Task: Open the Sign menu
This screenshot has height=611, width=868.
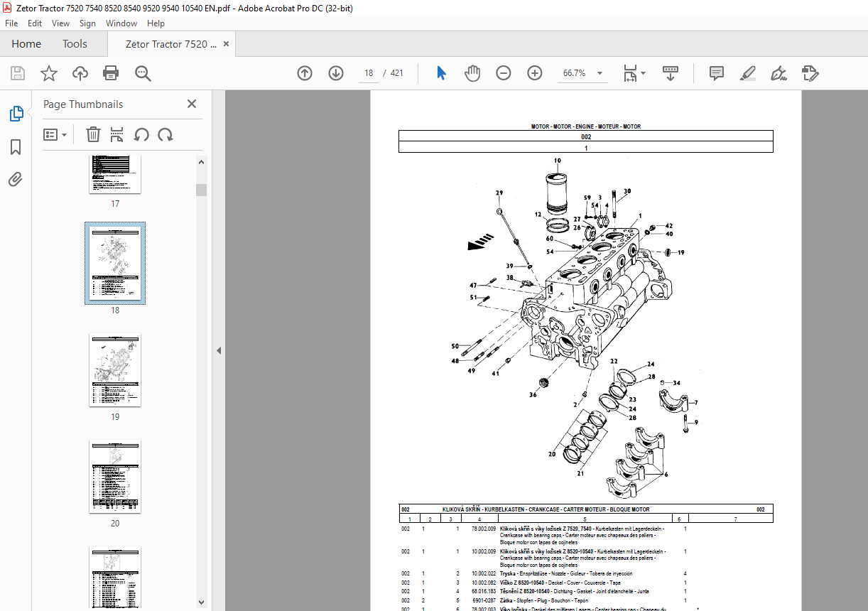Action: (88, 23)
